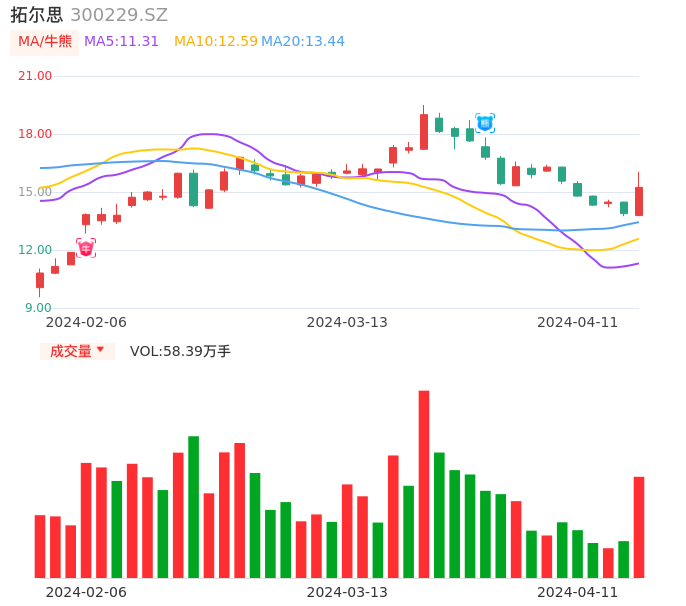The width and height of the screenshot is (686, 606).
Task: Click the tallest red volume bar
Action: [x=424, y=483]
